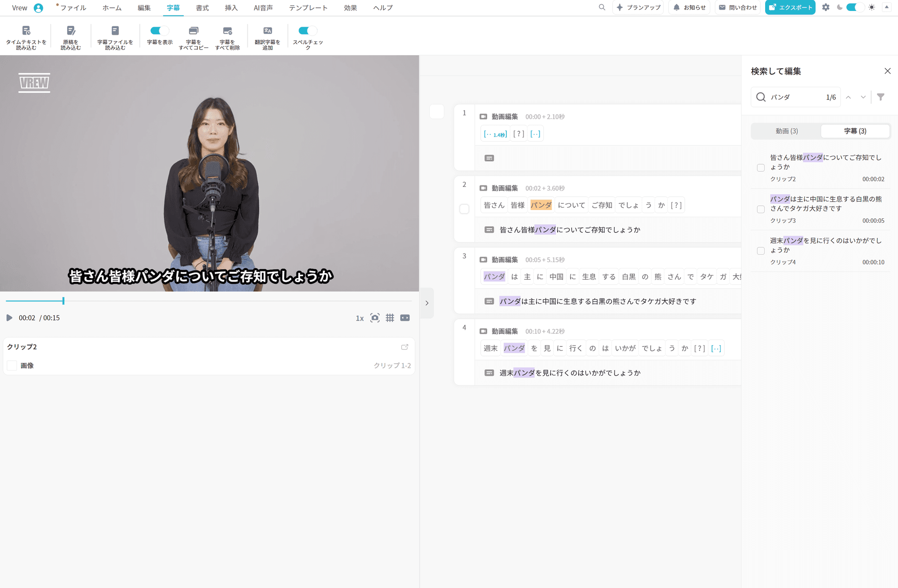Viewport: 898px width, 588px height.
Task: Click the video progress slider handle
Action: pos(64,301)
